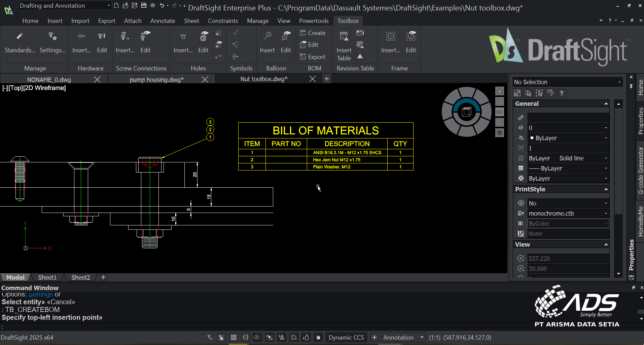
Task: Open the ByLayer Solid line linestyle dropdown
Action: pos(568,158)
